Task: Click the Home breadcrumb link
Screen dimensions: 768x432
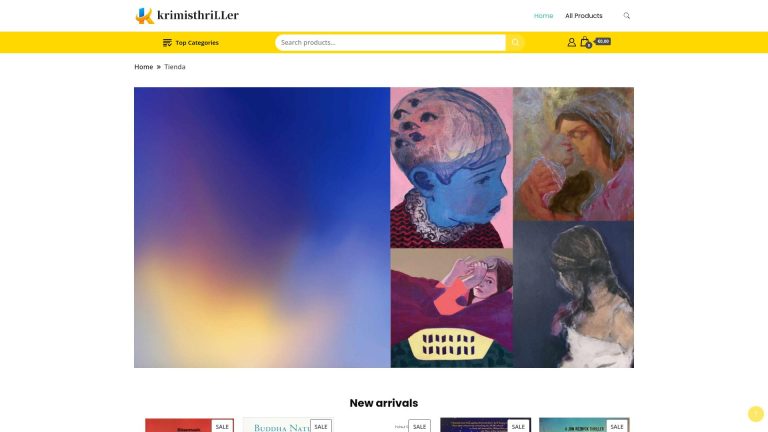Action: click(144, 67)
